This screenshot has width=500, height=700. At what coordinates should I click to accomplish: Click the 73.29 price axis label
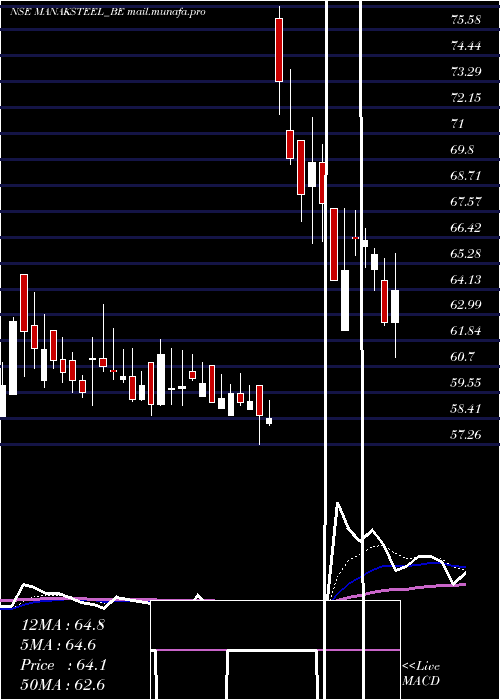point(466,71)
